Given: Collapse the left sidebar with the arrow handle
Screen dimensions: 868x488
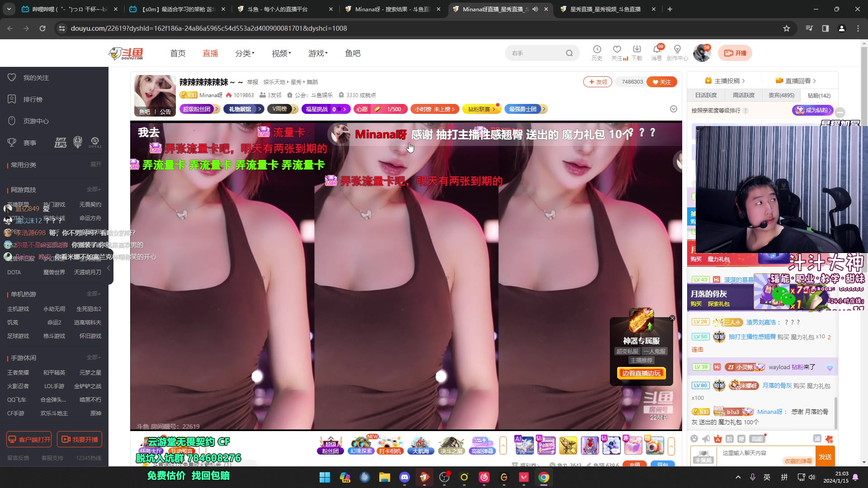Looking at the screenshot, I should point(109,268).
